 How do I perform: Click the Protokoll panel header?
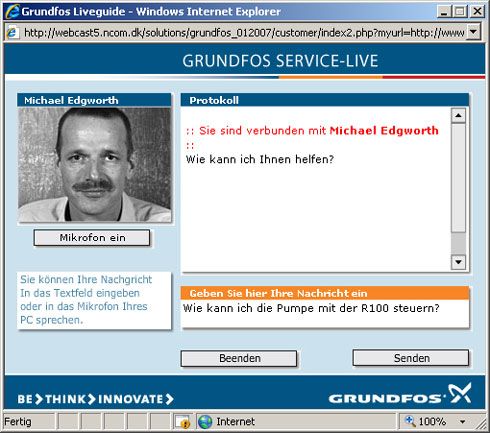(325, 100)
